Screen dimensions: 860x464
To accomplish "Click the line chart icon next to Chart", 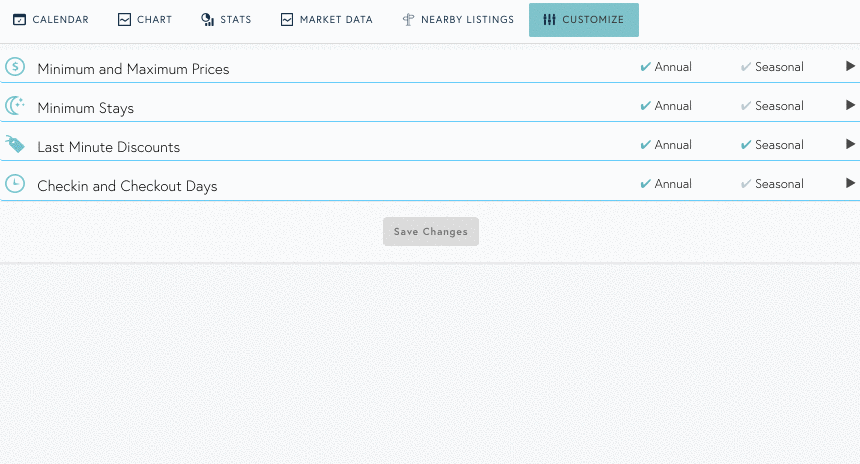I will [125, 20].
